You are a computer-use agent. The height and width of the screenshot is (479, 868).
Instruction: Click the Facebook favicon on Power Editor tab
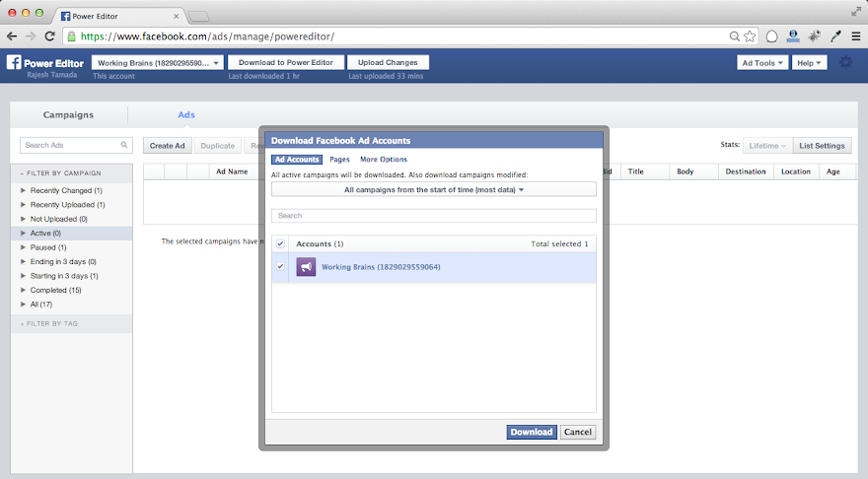pyautogui.click(x=65, y=16)
